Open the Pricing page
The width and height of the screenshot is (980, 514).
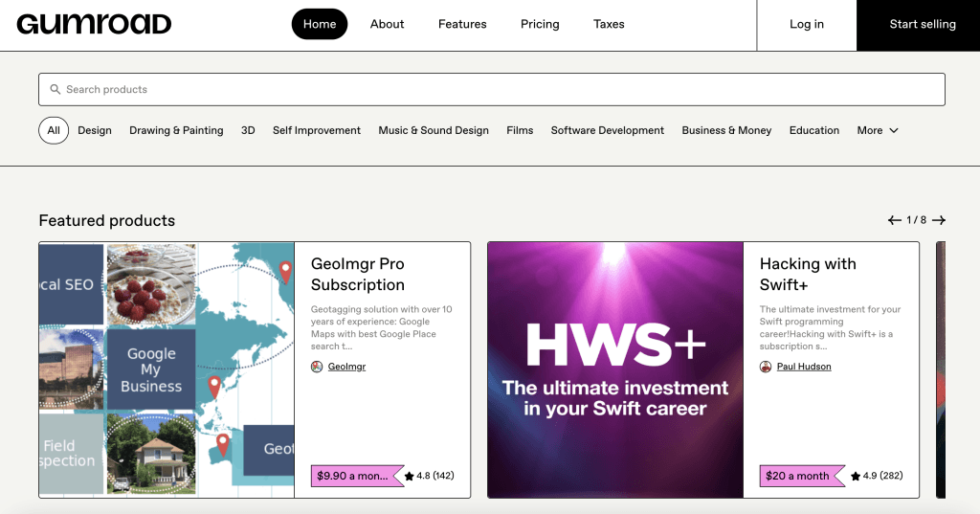click(540, 24)
